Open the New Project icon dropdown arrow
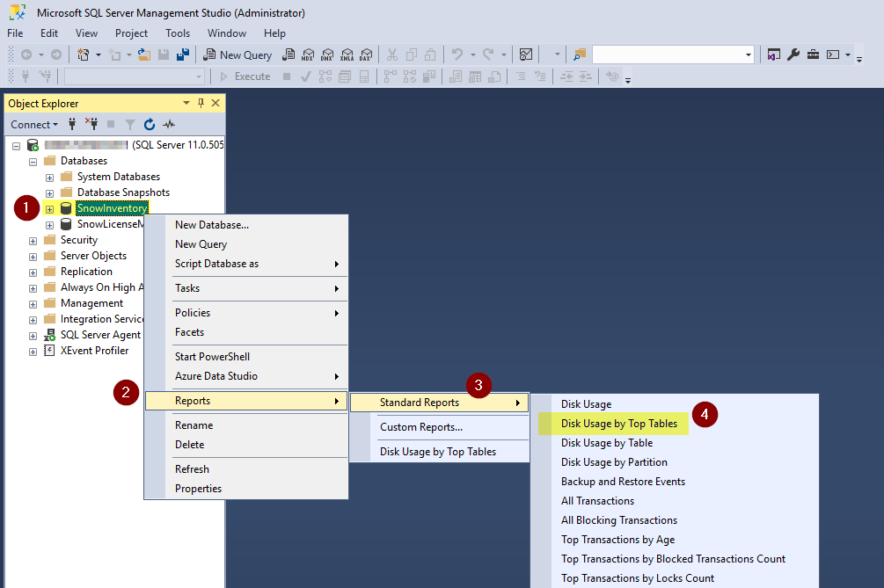Image resolution: width=884 pixels, height=588 pixels. tap(99, 54)
